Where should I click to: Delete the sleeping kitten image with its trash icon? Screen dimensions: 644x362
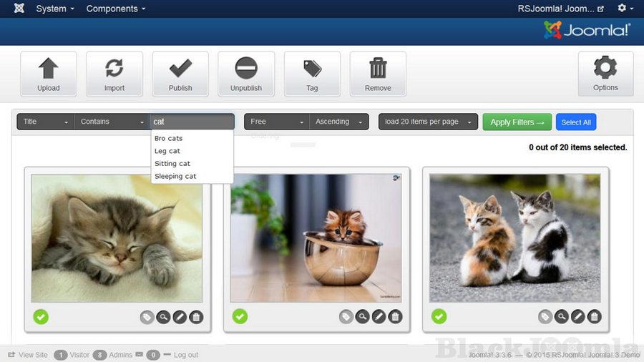pos(196,316)
